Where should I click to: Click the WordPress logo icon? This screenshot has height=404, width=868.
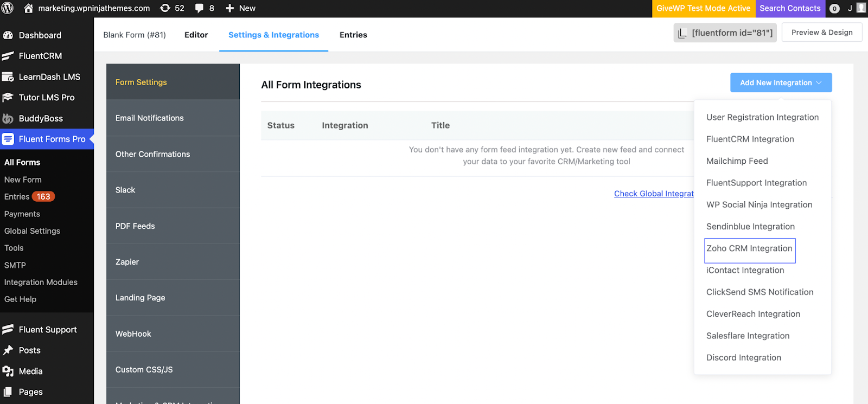[x=8, y=8]
